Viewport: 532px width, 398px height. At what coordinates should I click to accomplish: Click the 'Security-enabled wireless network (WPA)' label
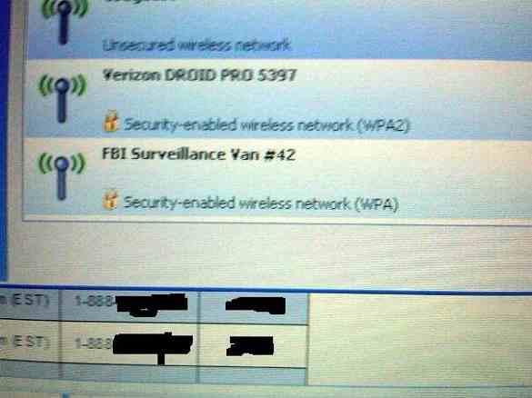pos(261,203)
